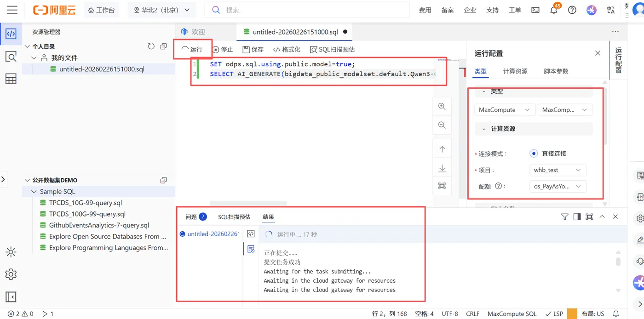Image resolution: width=644 pixels, height=319 pixels.
Task: Zoom in on the editor canvas
Action: click(442, 107)
